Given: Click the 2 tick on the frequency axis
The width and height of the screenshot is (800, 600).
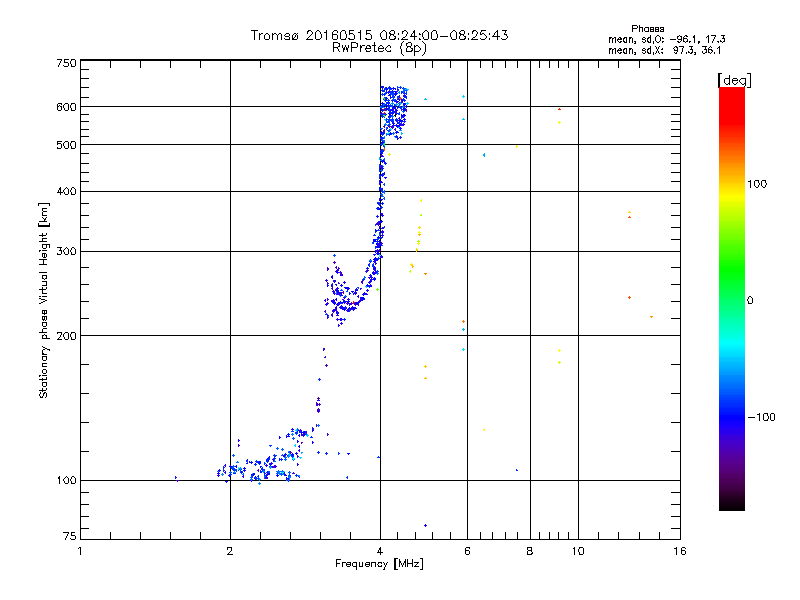Looking at the screenshot, I should click(230, 551).
